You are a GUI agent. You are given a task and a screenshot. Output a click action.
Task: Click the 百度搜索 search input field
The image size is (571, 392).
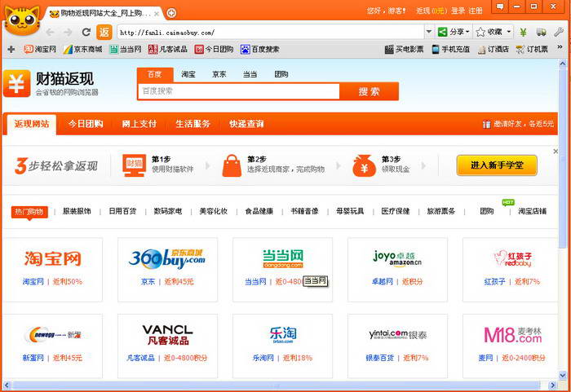(237, 91)
